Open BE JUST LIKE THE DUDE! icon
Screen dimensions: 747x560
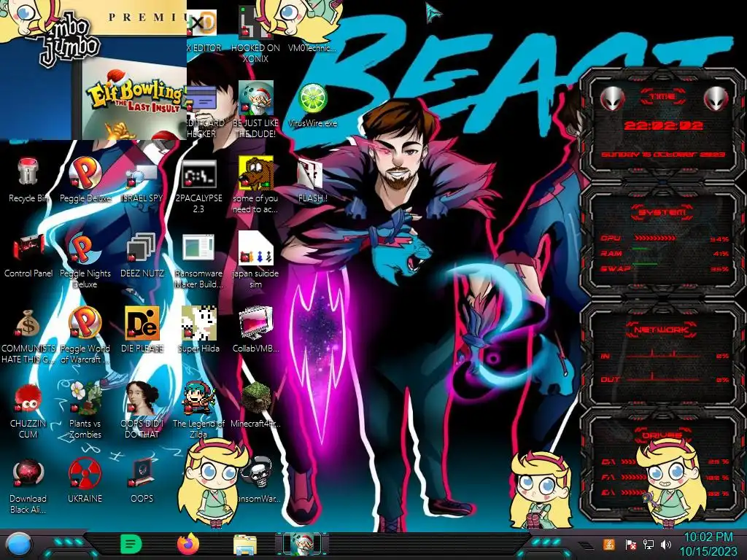pyautogui.click(x=255, y=98)
